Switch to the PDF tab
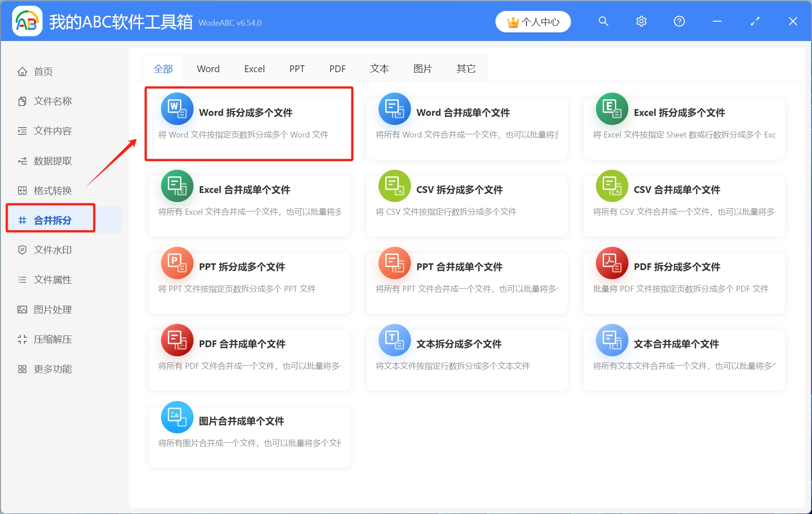This screenshot has height=514, width=812. coord(337,68)
